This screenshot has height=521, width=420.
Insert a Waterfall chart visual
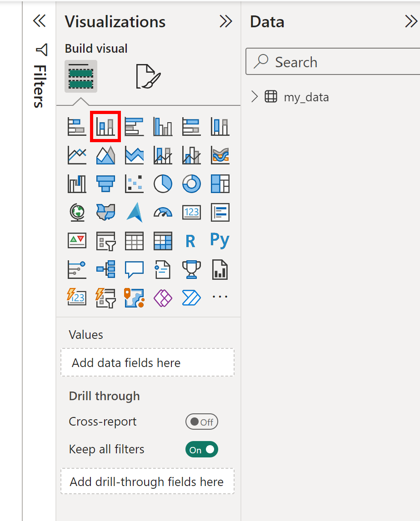click(x=76, y=184)
